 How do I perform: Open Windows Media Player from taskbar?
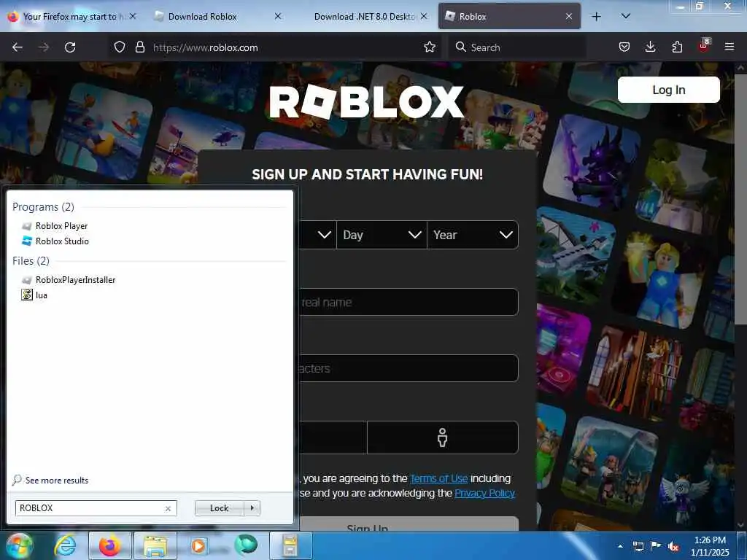pyautogui.click(x=199, y=545)
